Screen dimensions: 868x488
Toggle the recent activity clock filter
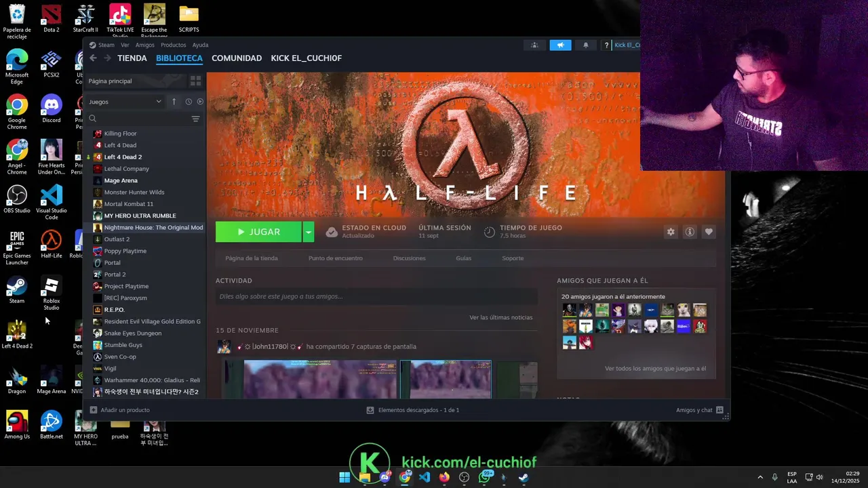[189, 102]
